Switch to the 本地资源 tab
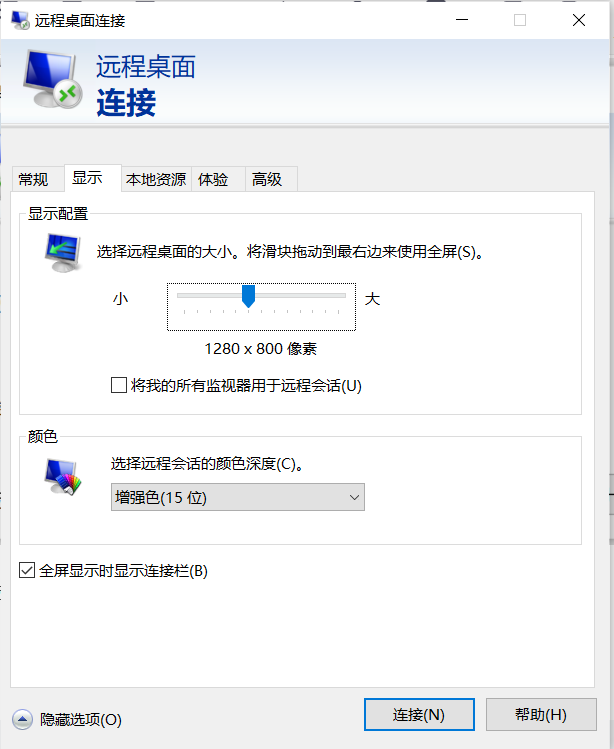This screenshot has height=749, width=614. click(156, 180)
